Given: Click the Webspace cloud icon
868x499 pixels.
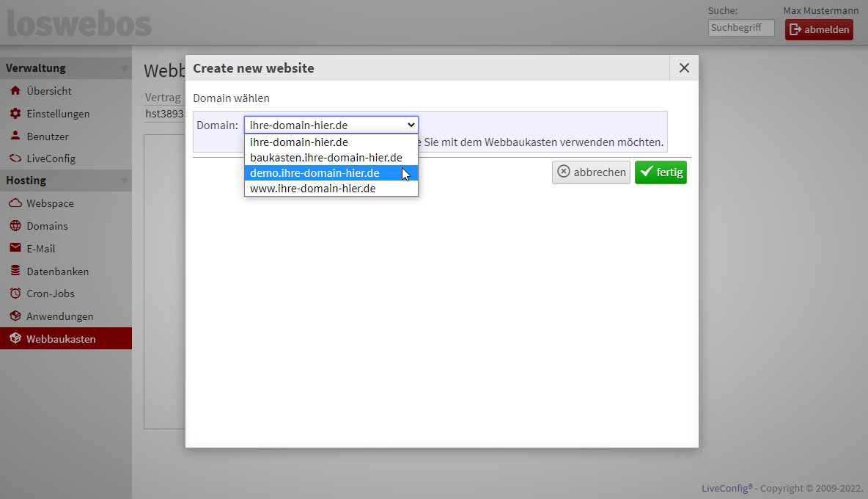Looking at the screenshot, I should tap(15, 203).
